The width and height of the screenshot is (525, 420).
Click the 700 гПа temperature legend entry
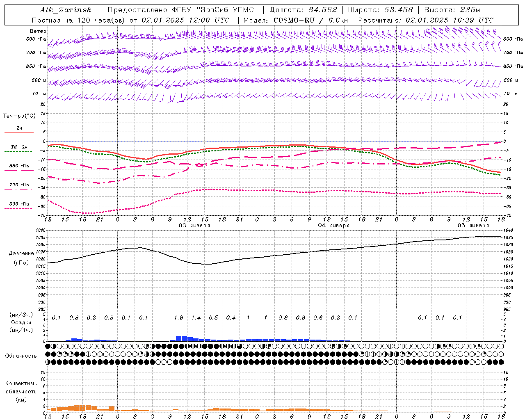point(19,185)
